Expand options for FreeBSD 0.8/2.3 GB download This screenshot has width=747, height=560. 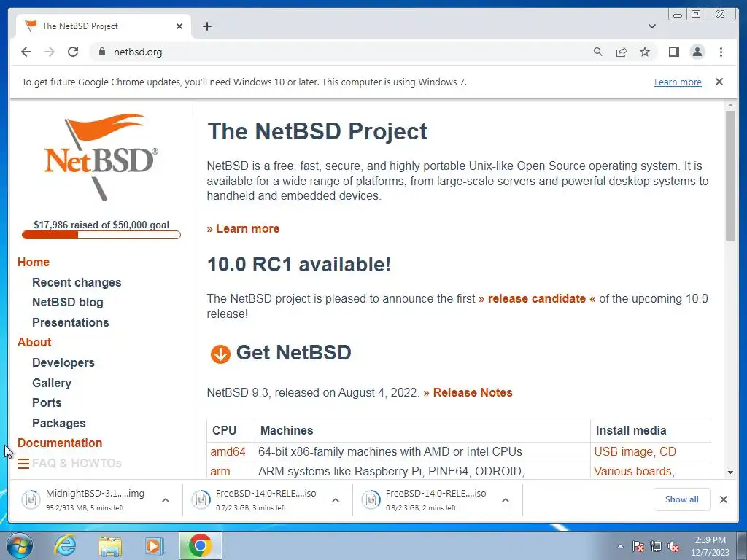[x=506, y=500]
